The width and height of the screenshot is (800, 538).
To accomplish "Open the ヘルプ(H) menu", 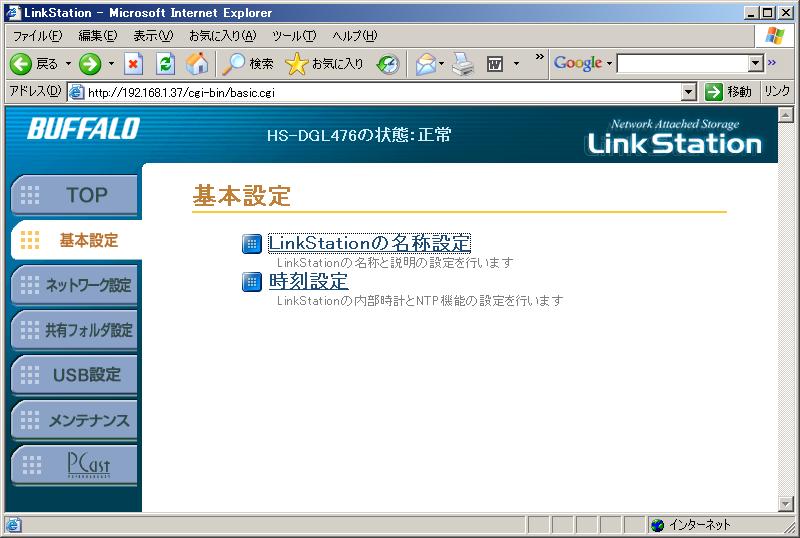I will coord(355,36).
